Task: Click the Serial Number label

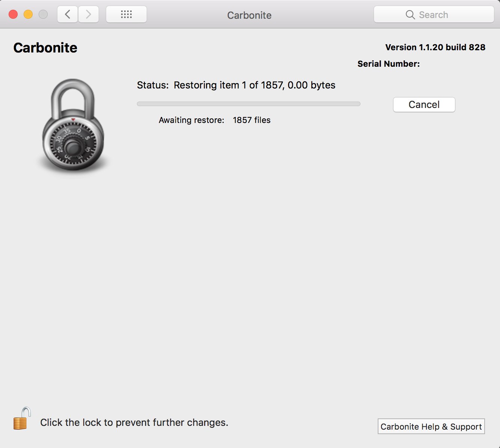Action: tap(388, 64)
